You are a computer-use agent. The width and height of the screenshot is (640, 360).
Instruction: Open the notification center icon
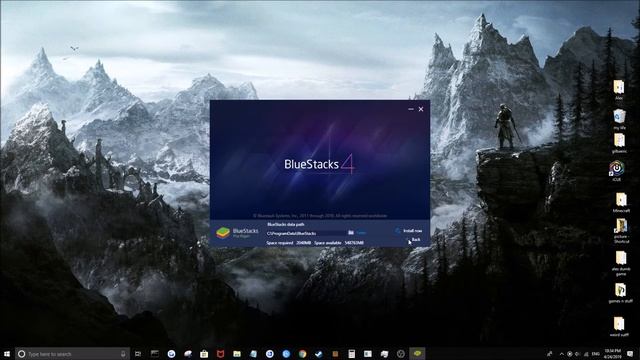pyautogui.click(x=630, y=354)
